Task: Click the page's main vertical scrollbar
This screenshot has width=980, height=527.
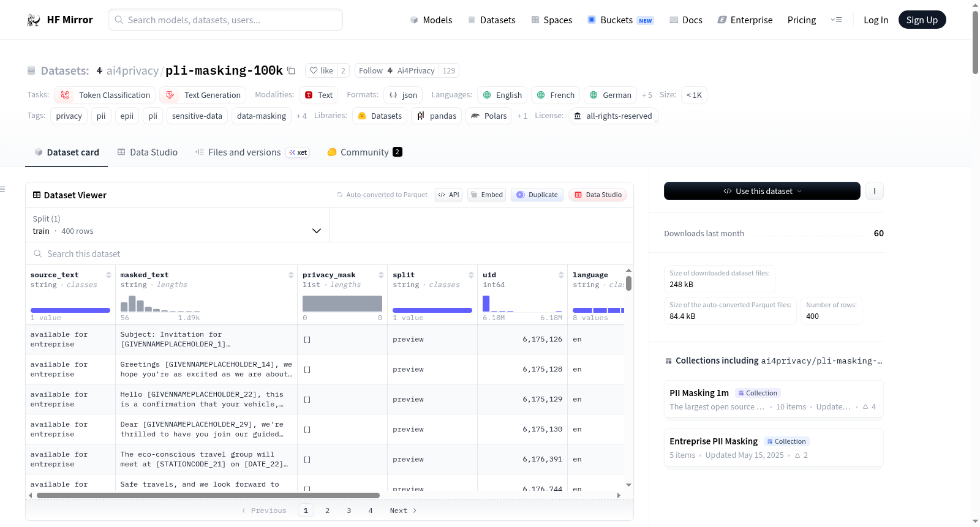Action: (x=975, y=43)
